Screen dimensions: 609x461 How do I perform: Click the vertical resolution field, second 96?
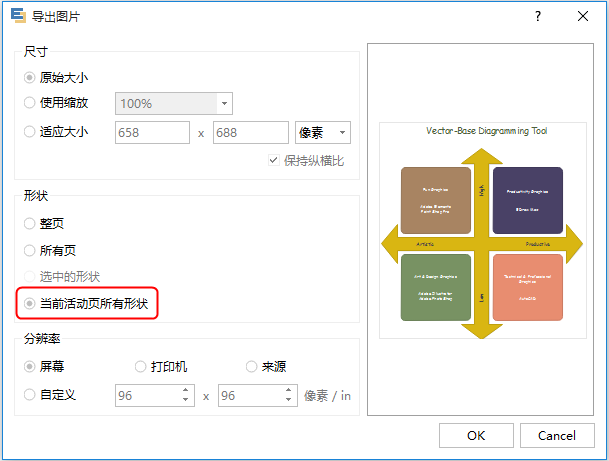tap(251, 395)
